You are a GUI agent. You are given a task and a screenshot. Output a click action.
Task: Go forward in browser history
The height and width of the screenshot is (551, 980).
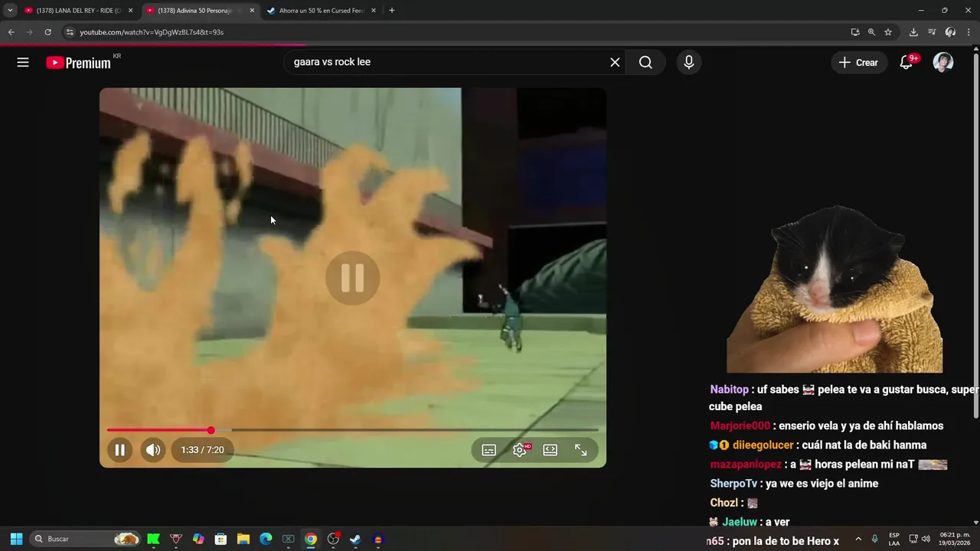[29, 32]
